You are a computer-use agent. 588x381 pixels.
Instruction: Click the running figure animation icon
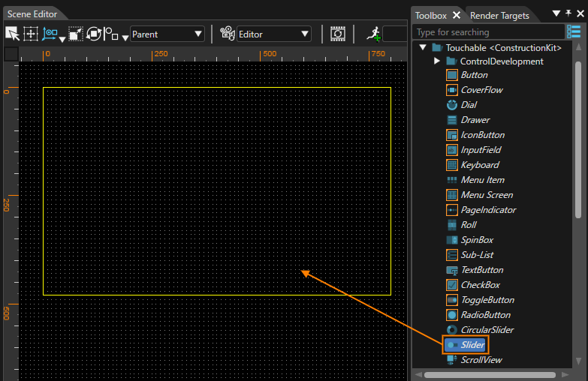click(x=373, y=34)
